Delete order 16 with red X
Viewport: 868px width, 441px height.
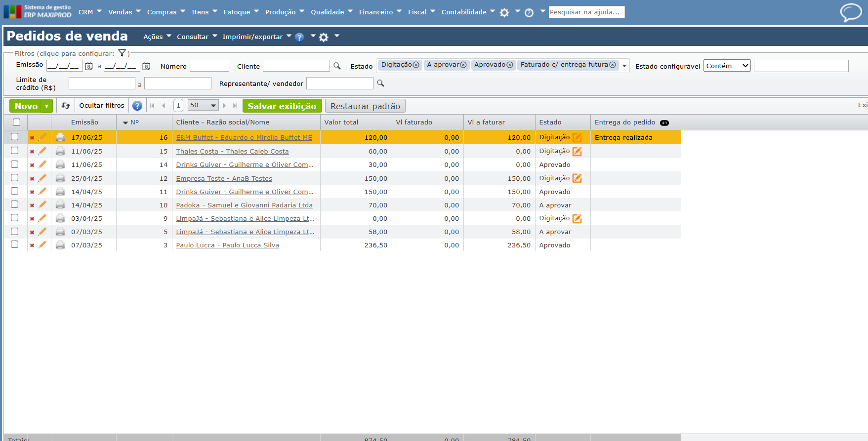32,138
